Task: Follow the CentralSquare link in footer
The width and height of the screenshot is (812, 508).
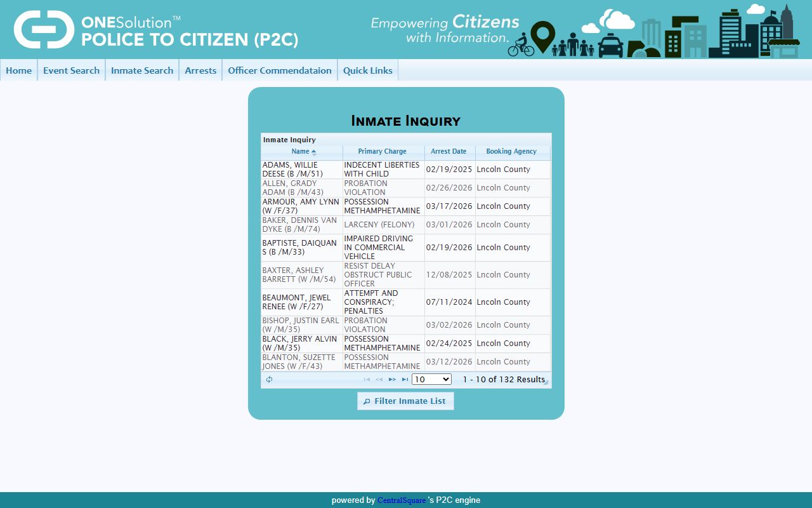Action: point(402,500)
